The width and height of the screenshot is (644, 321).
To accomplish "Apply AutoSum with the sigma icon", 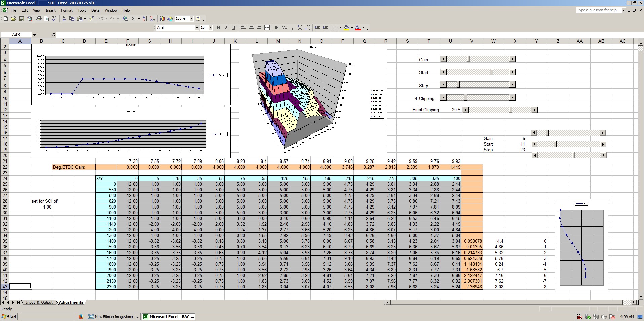I will [134, 19].
